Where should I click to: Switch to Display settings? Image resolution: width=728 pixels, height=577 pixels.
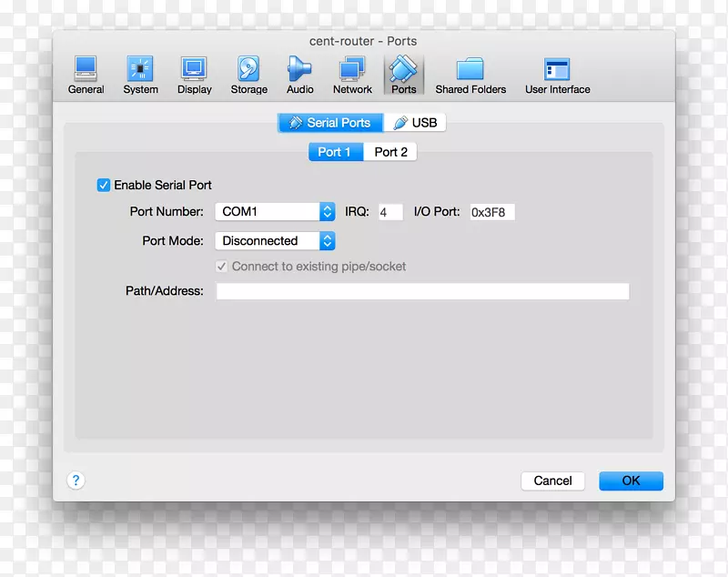click(x=194, y=76)
